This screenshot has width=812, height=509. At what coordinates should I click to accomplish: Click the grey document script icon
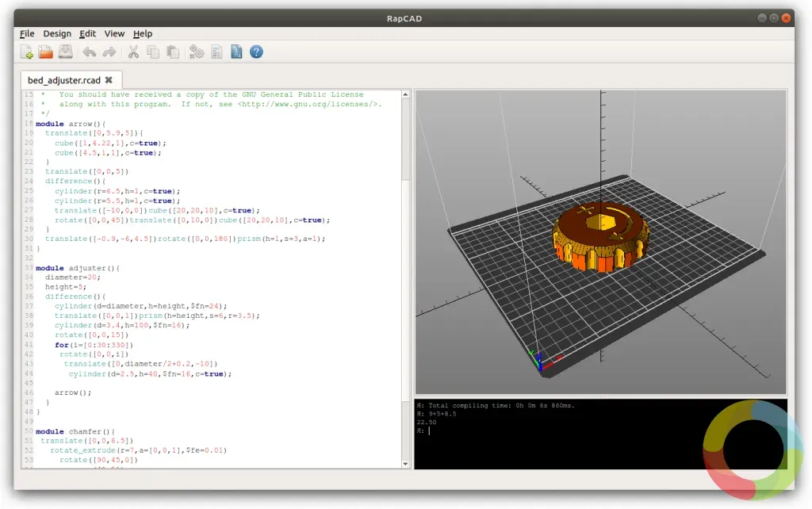(216, 52)
